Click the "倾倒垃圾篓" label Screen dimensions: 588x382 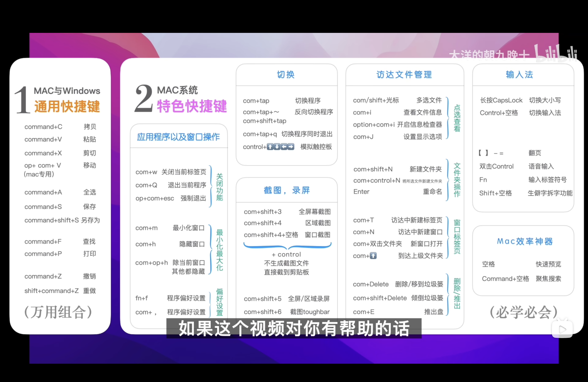(x=427, y=298)
